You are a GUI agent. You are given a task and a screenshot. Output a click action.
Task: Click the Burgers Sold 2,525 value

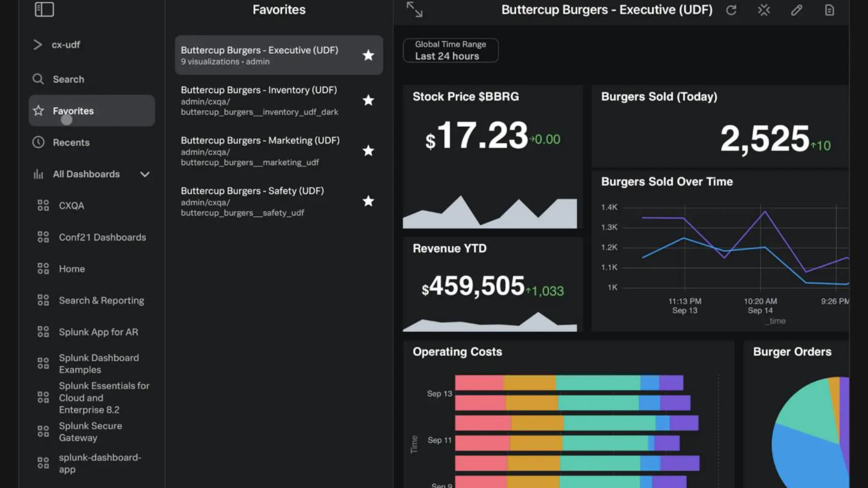pos(764,138)
